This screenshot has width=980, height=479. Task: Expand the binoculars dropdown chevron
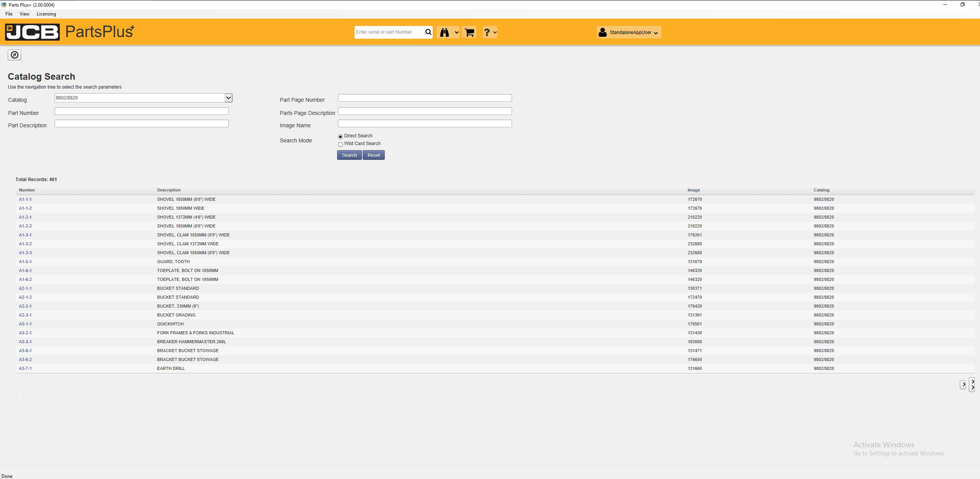(456, 33)
